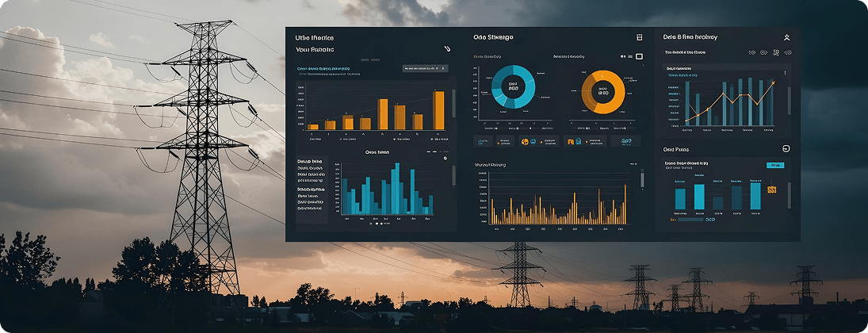Click the calendar icon in center panel header
This screenshot has height=333, width=868.
(x=639, y=37)
